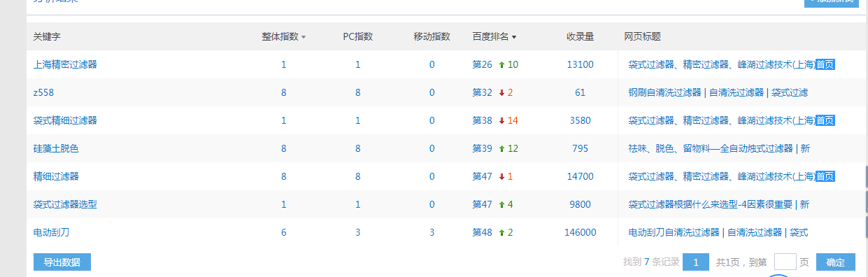This screenshot has height=277, width=868.
Task: Click 首页 badge in 精细过滤器 row
Action: click(x=825, y=176)
